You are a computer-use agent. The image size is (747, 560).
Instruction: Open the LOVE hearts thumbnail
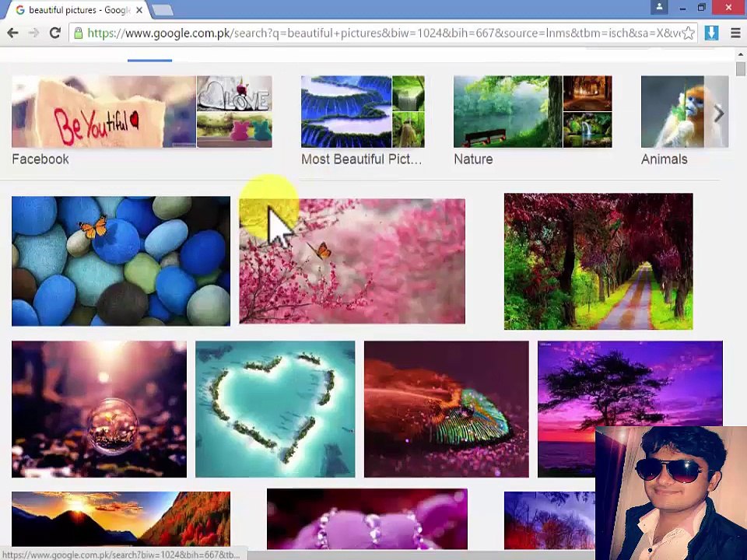click(234, 93)
